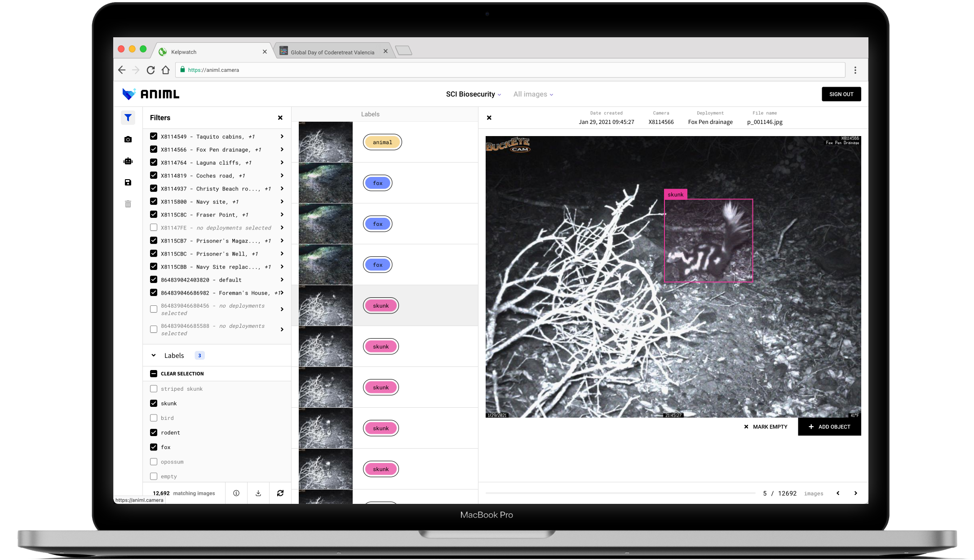This screenshot has width=974, height=560.
Task: Click the SIGN OUT button
Action: 841,94
